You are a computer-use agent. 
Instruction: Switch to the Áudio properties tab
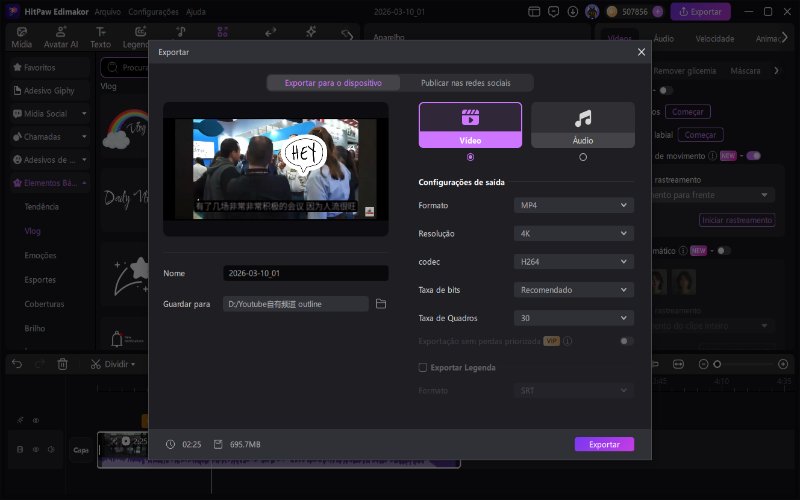[663, 38]
